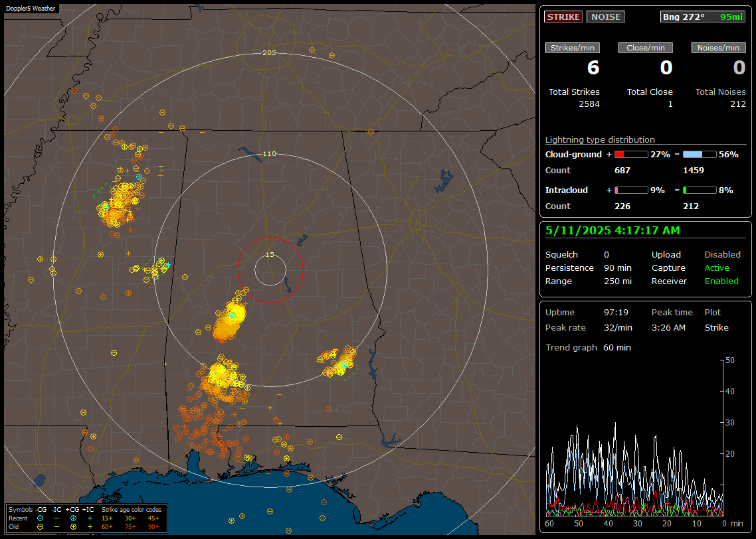Click the NOISE indicator
The image size is (756, 539).
(x=606, y=17)
